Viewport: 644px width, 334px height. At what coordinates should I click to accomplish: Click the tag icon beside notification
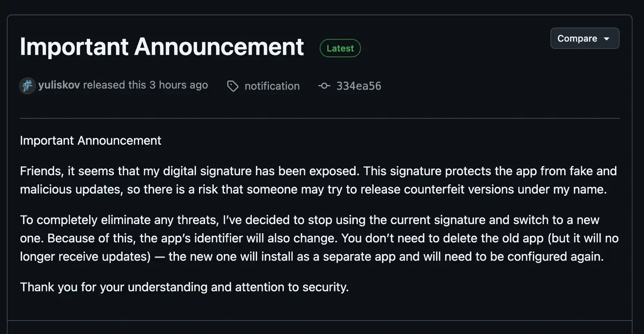point(232,86)
